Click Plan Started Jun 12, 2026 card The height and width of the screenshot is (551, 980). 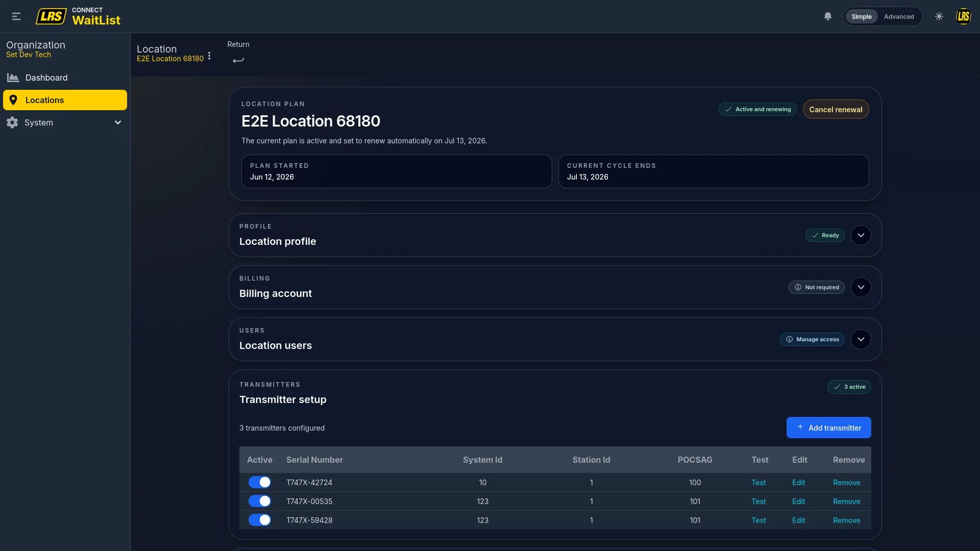click(x=397, y=171)
